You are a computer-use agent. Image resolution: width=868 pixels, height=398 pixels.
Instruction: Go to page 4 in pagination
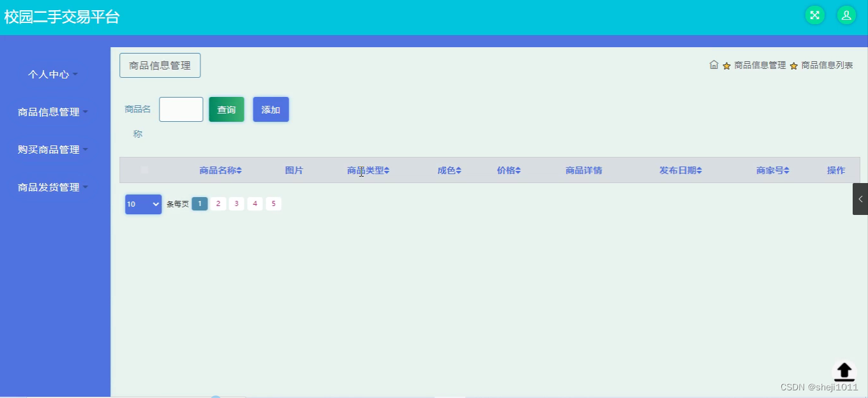click(x=255, y=203)
